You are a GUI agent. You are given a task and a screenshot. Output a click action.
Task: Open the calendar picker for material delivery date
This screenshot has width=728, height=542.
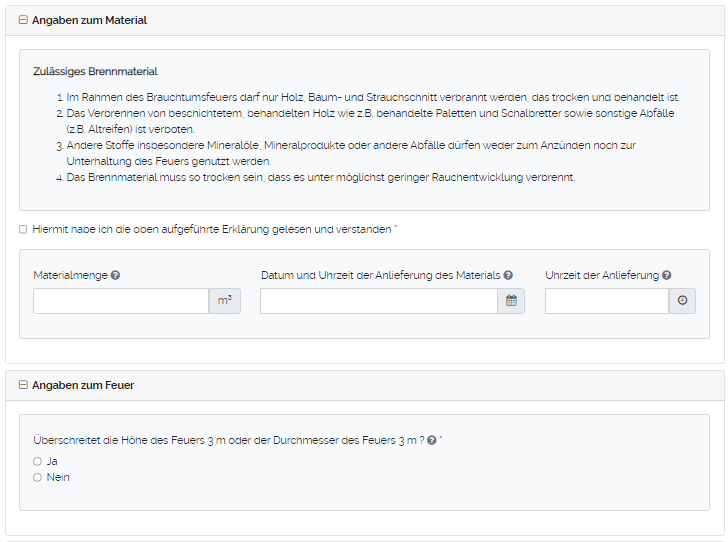(511, 301)
